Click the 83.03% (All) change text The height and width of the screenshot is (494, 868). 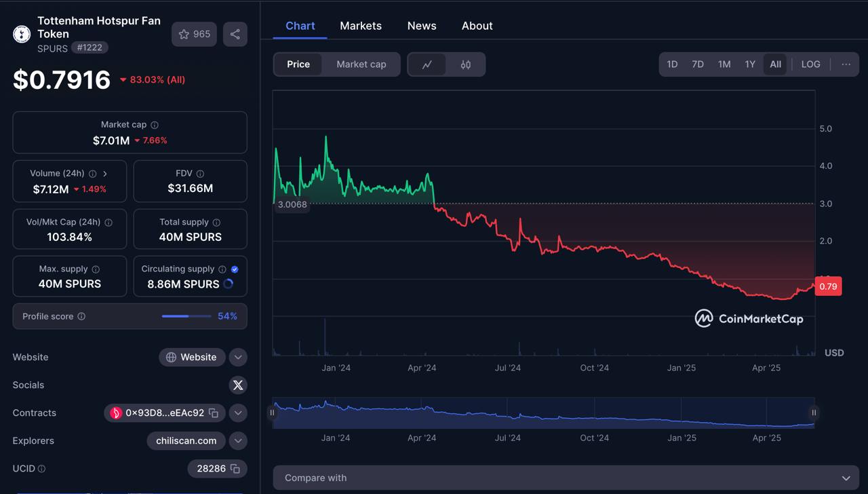pyautogui.click(x=157, y=80)
